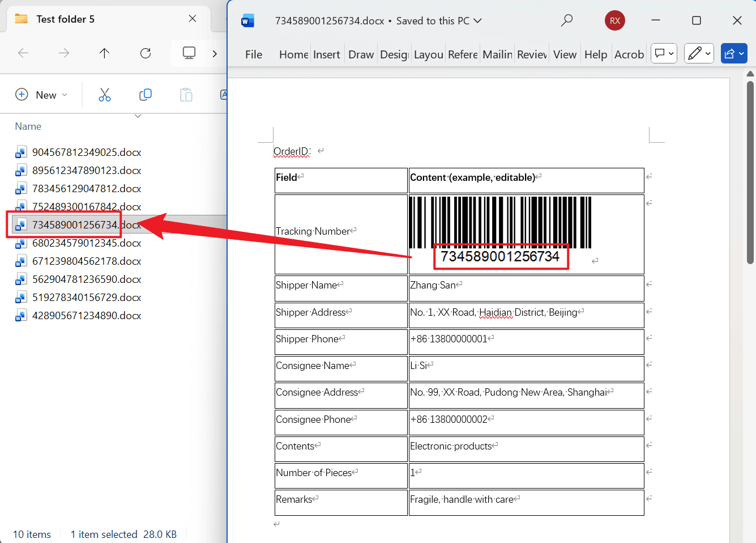Click the Refresh icon in File Explorer
The height and width of the screenshot is (543, 756).
(x=146, y=53)
